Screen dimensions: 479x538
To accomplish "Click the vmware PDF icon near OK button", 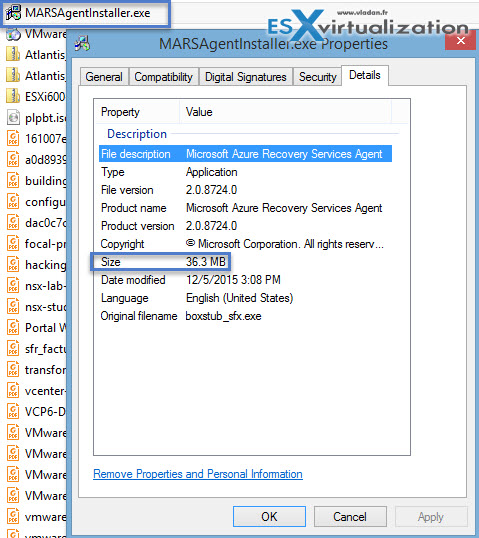I will (x=13, y=517).
